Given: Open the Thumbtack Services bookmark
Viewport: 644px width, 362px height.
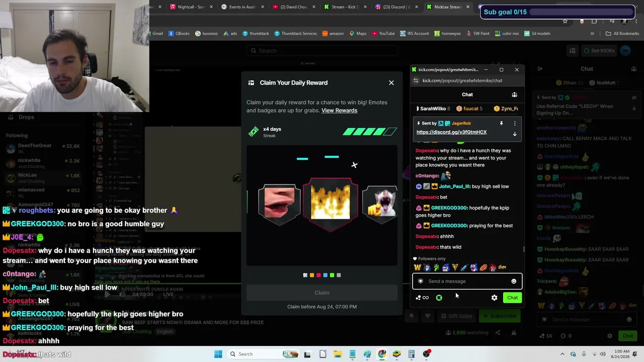Looking at the screenshot, I should 295,34.
